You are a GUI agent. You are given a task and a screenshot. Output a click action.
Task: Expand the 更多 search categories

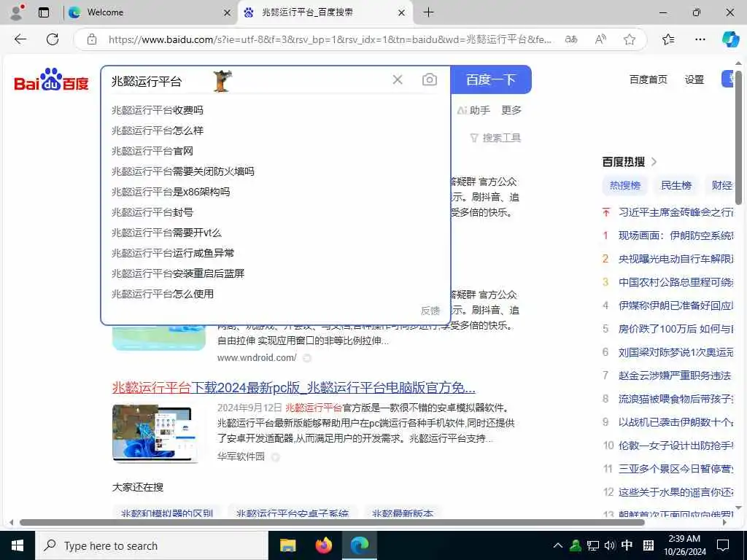click(511, 110)
